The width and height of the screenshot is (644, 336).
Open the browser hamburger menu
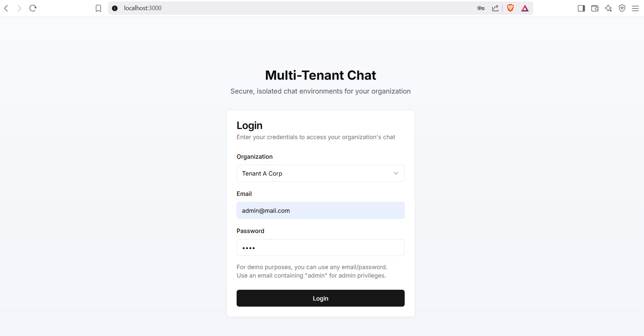(635, 8)
